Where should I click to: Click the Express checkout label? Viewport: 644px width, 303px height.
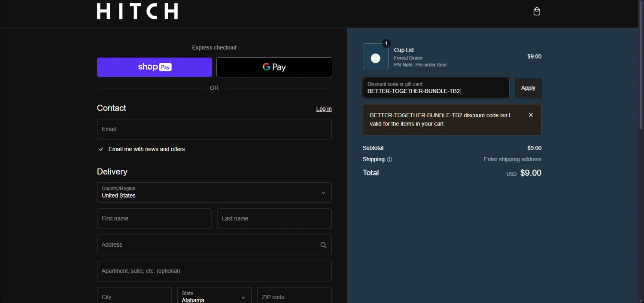214,47
